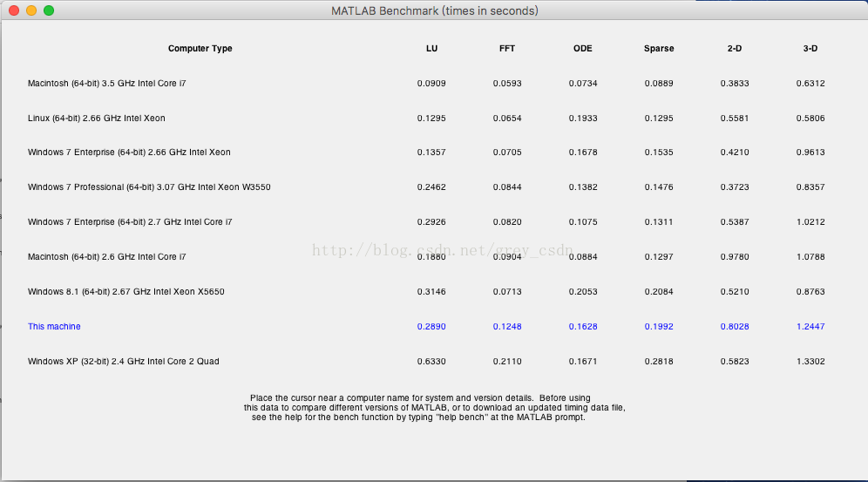This screenshot has height=482, width=868.
Task: Click 3-D value 1.0212
Action: click(x=810, y=222)
